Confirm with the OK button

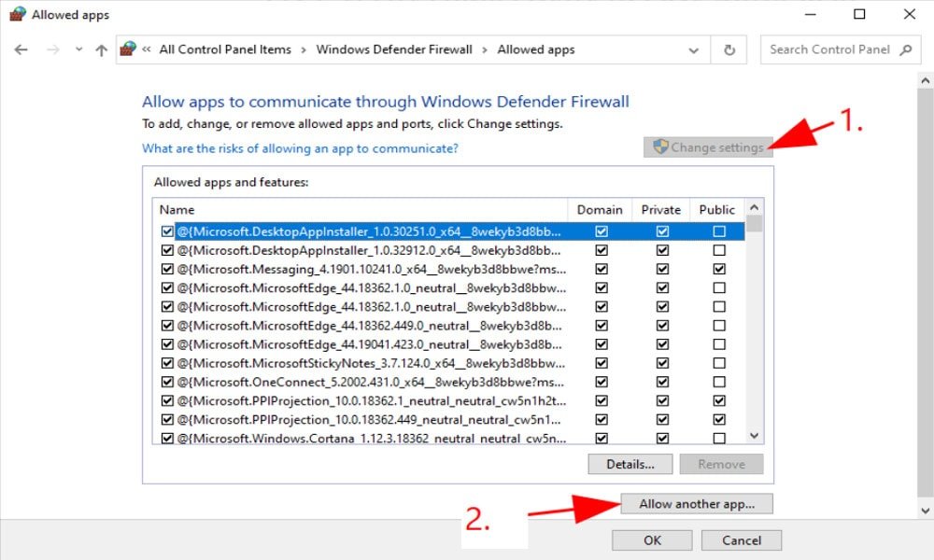pos(652,540)
